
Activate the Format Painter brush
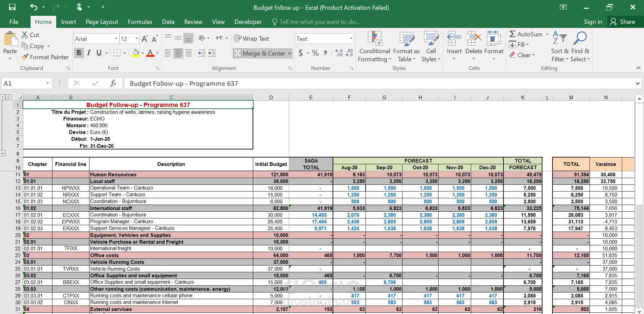point(45,57)
